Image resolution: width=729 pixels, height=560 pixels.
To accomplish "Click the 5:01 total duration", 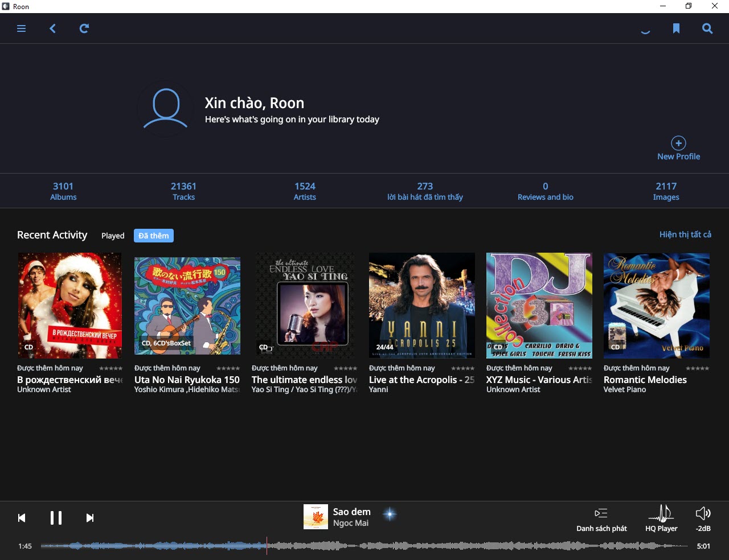I will [703, 546].
